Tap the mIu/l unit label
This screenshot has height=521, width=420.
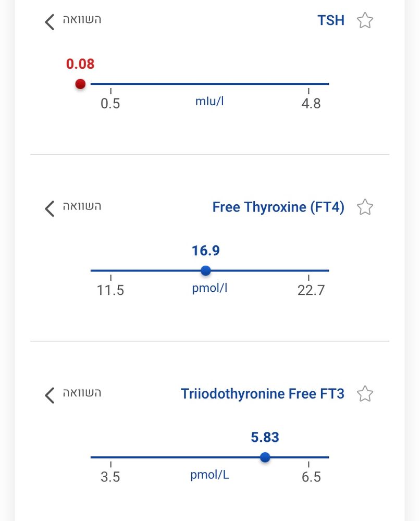[209, 101]
